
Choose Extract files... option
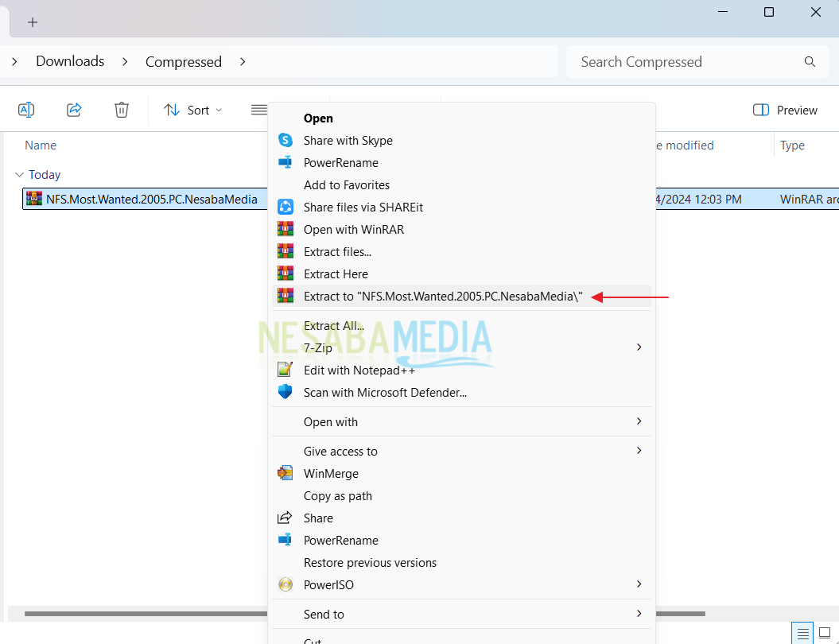click(461, 252)
